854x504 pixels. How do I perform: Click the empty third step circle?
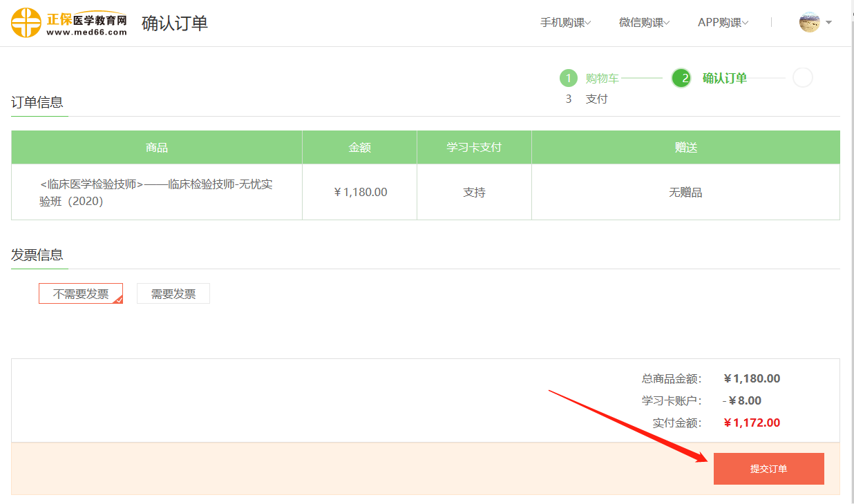(x=802, y=78)
